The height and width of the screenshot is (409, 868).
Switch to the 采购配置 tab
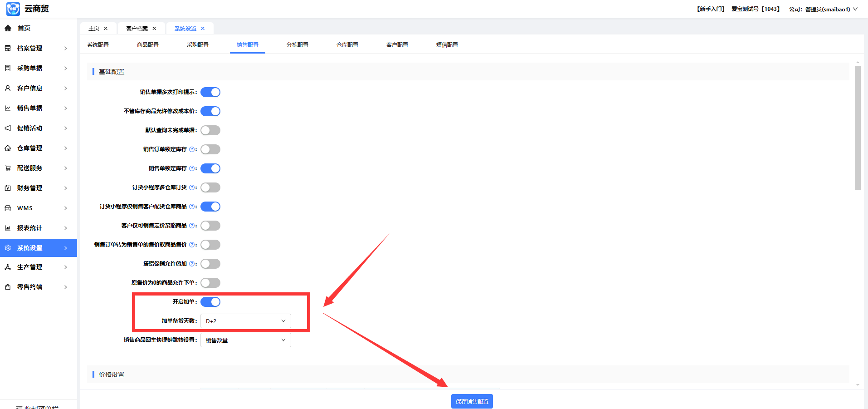pos(198,45)
